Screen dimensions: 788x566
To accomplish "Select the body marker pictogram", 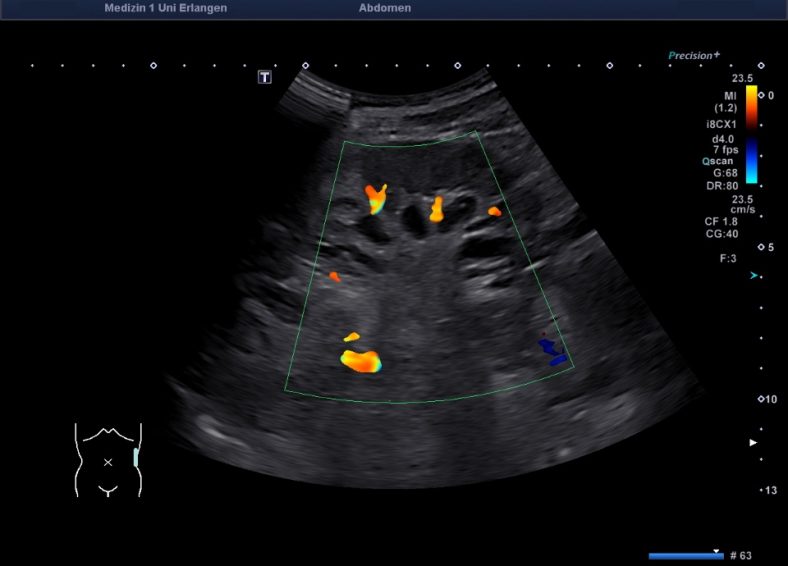I will 108,460.
